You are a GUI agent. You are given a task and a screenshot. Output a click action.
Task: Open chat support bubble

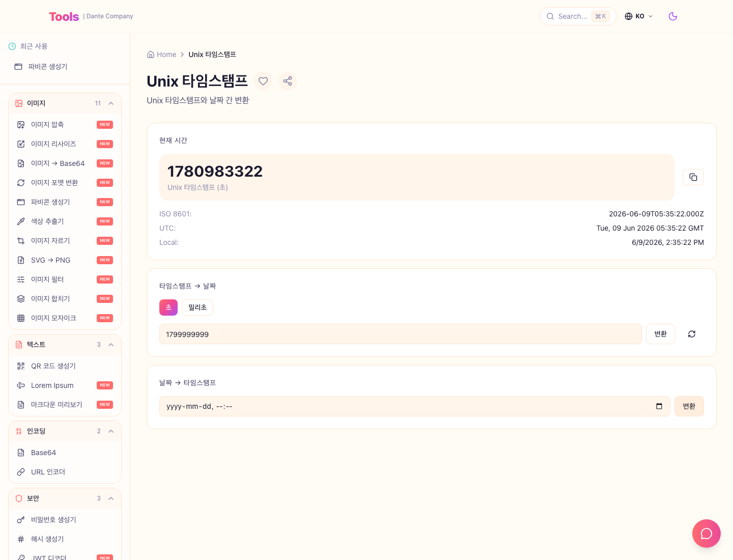707,534
